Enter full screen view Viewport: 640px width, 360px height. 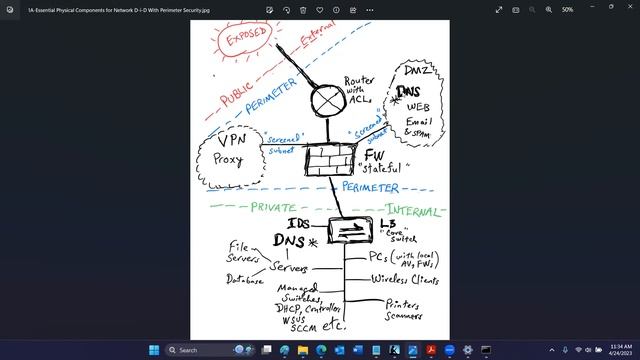tap(499, 10)
